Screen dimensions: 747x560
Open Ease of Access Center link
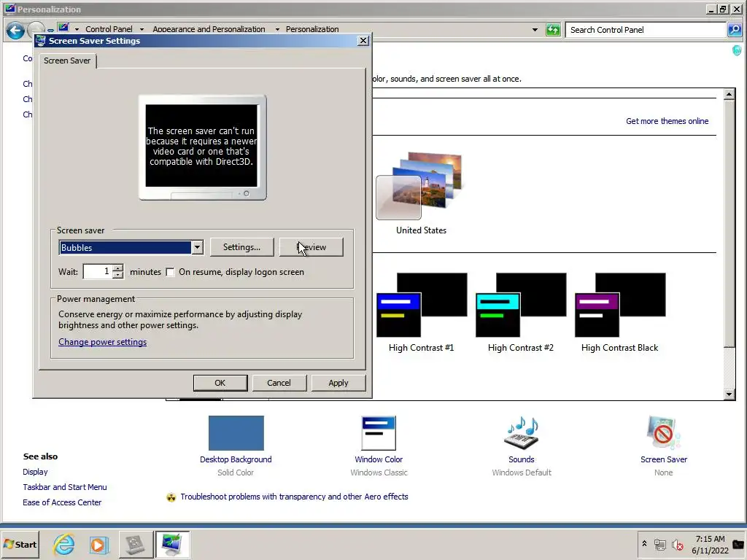62,502
